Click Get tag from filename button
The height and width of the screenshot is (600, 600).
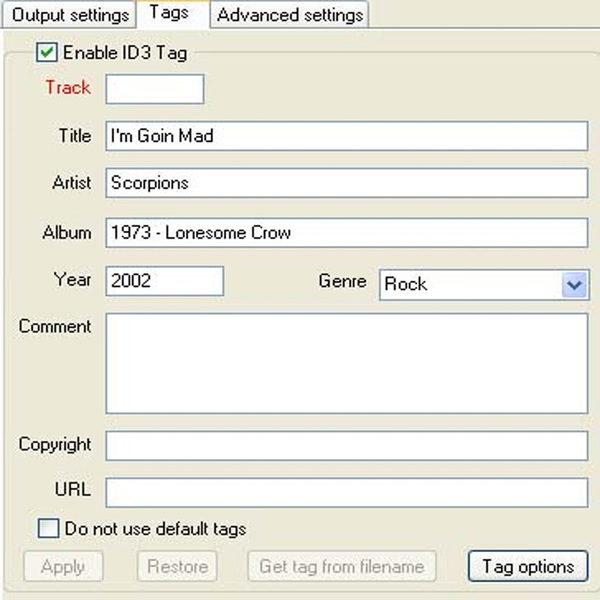[x=342, y=566]
